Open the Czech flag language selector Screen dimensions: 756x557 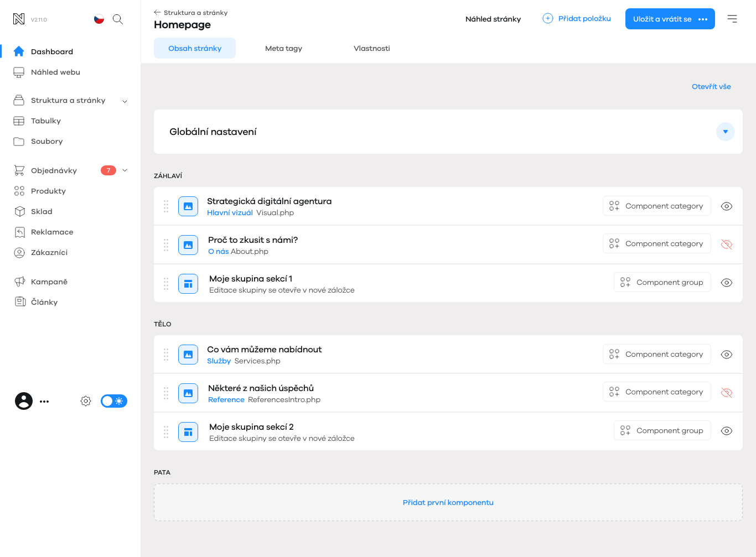pyautogui.click(x=99, y=19)
